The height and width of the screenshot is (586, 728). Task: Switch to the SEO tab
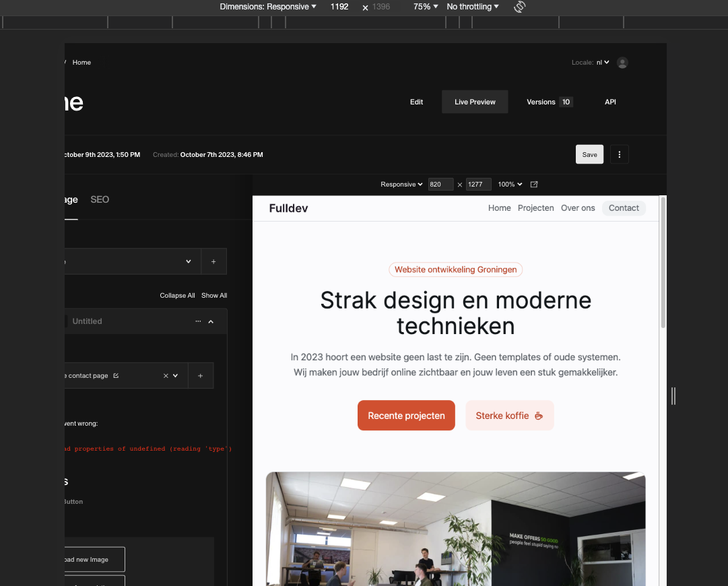100,199
